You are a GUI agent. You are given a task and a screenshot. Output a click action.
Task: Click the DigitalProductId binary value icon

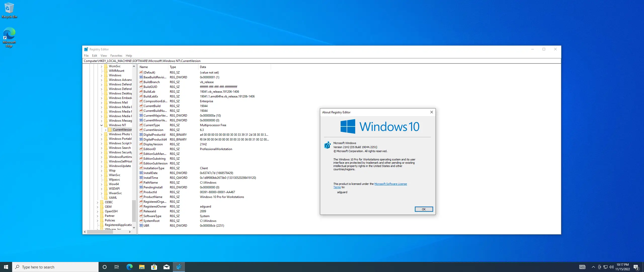pos(141,135)
